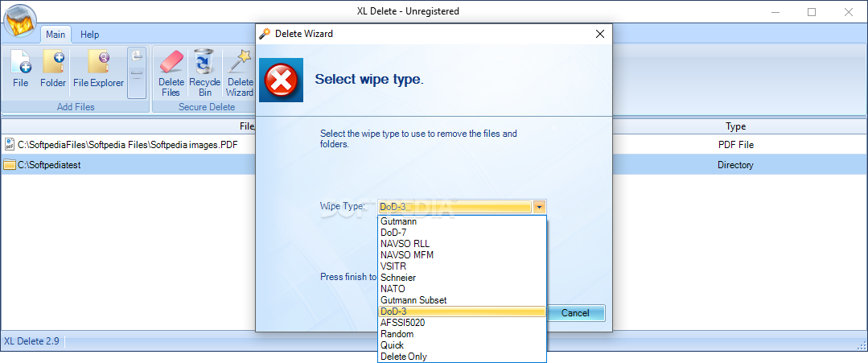Select C:\Softpediatest folder row
Screen dimensions: 868x363
128,164
